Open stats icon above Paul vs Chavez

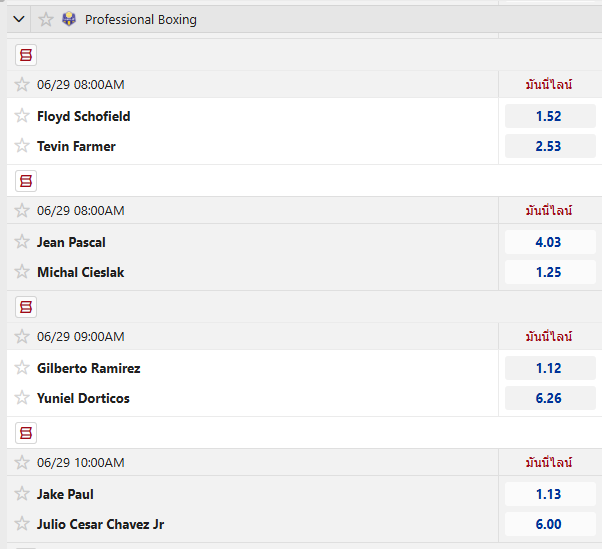point(26,433)
